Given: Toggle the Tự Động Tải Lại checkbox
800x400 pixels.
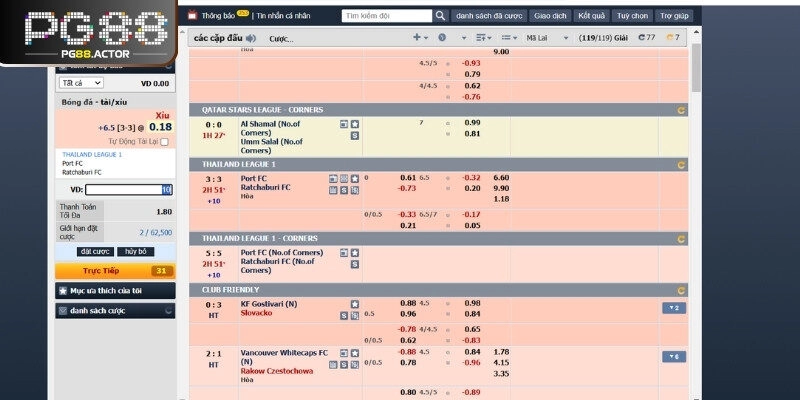Looking at the screenshot, I should [165, 142].
